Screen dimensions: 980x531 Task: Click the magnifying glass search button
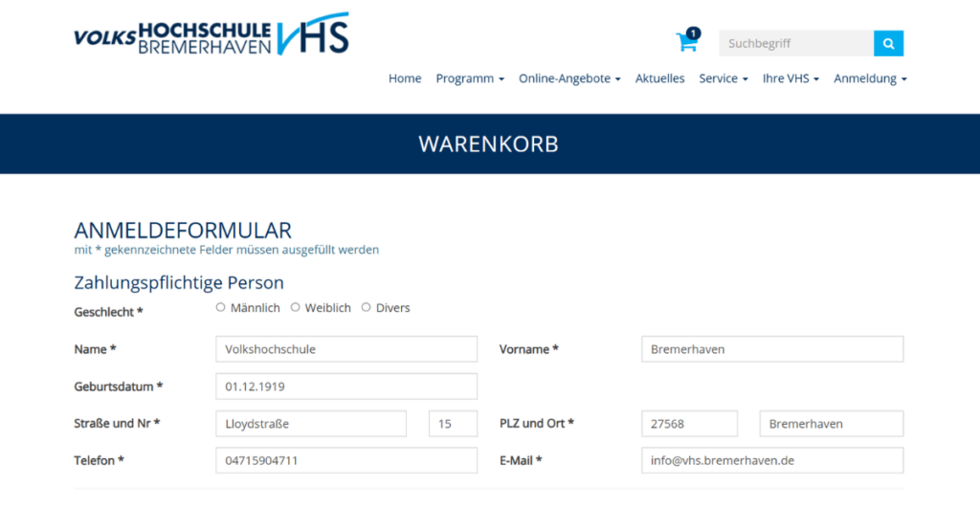(x=888, y=43)
